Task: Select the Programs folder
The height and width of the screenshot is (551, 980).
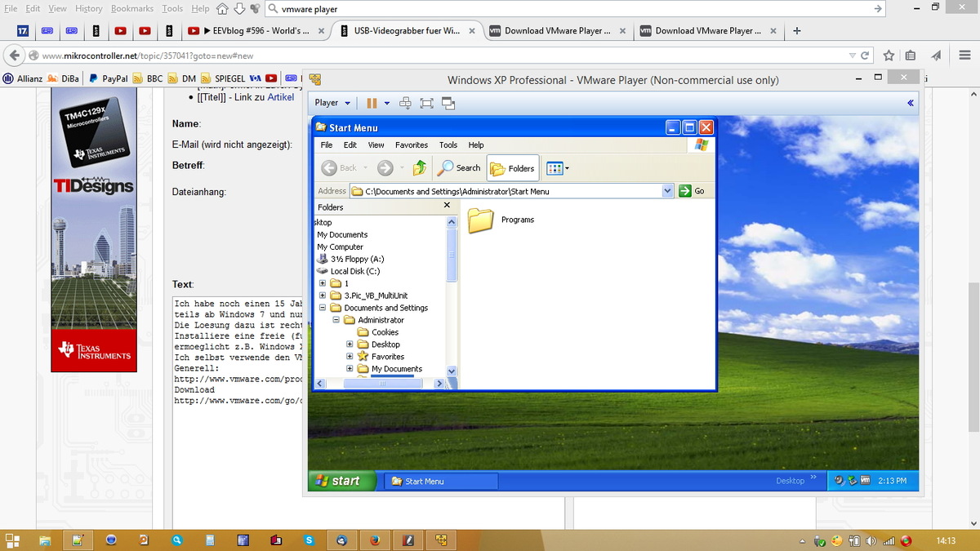Action: tap(501, 220)
